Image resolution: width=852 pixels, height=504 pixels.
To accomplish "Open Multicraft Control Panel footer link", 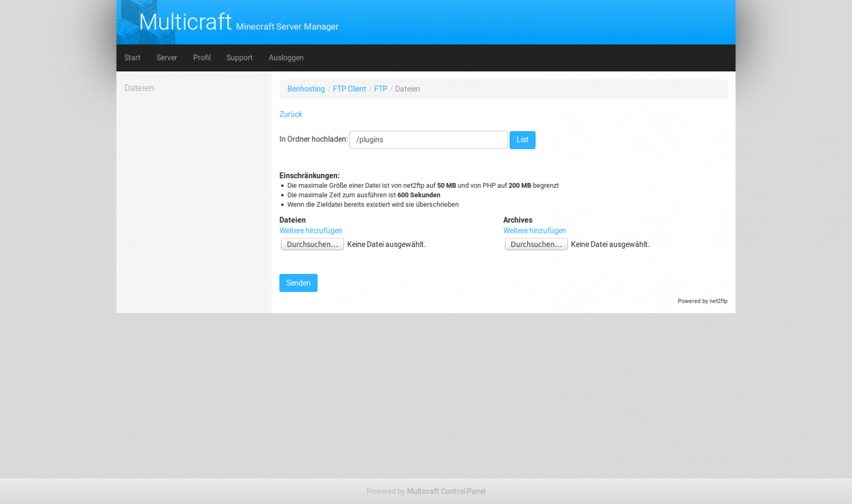I will coord(446,491).
